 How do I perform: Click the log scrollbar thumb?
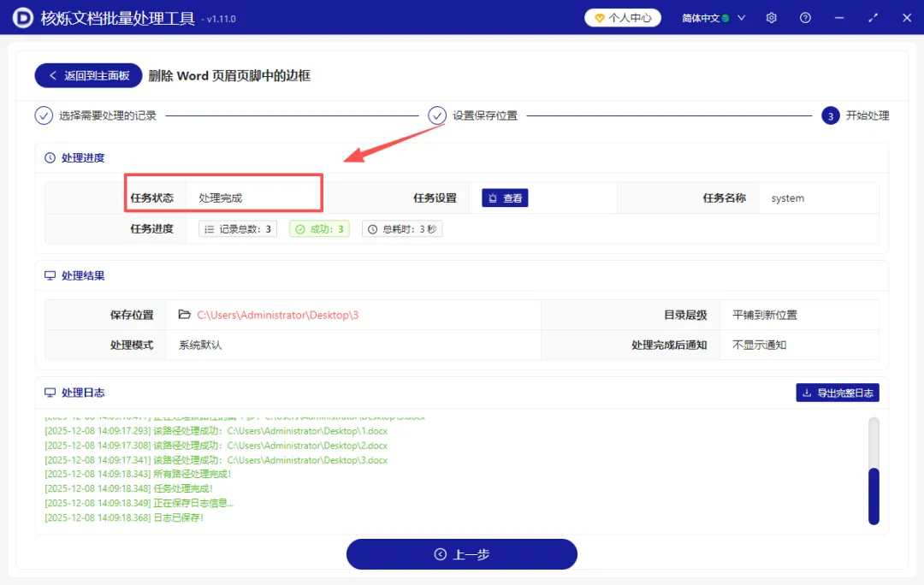point(874,496)
